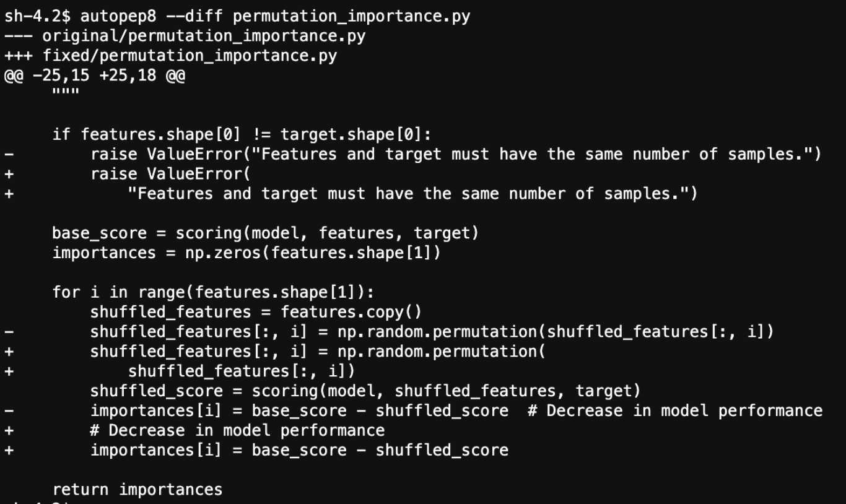Click the @@ -25,15 +25,18 @@ hunk header
This screenshot has width=846, height=504.
pos(94,76)
